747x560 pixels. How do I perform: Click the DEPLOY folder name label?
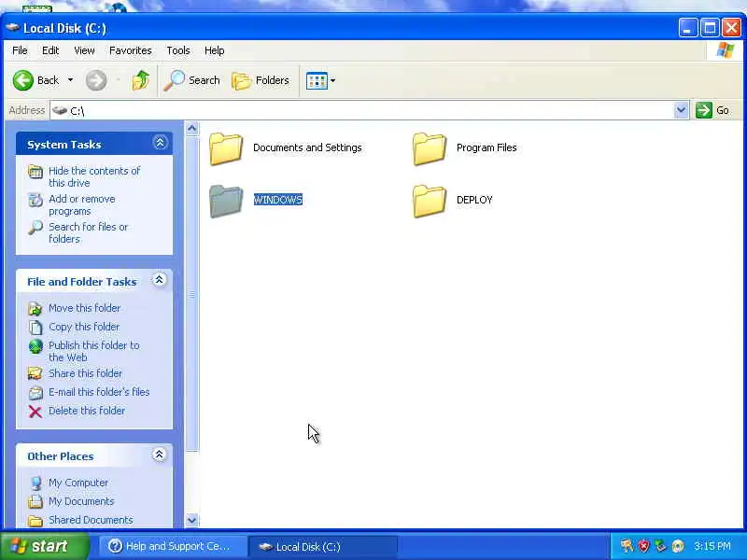[474, 200]
